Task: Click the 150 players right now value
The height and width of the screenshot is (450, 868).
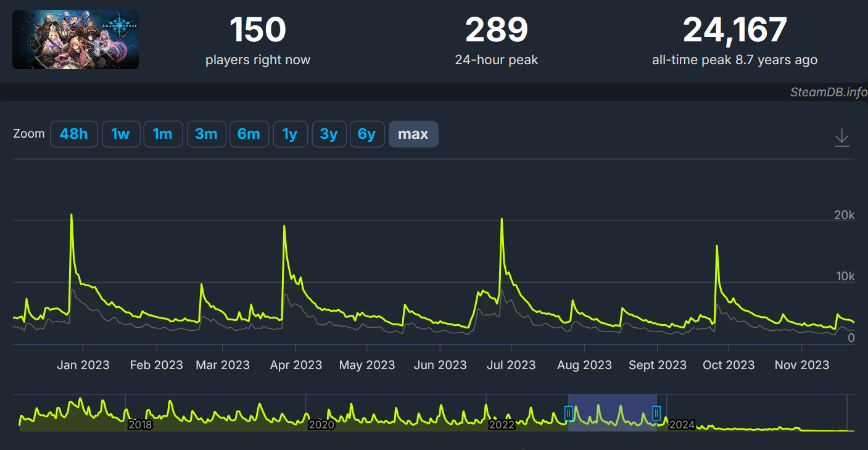Action: 258,30
